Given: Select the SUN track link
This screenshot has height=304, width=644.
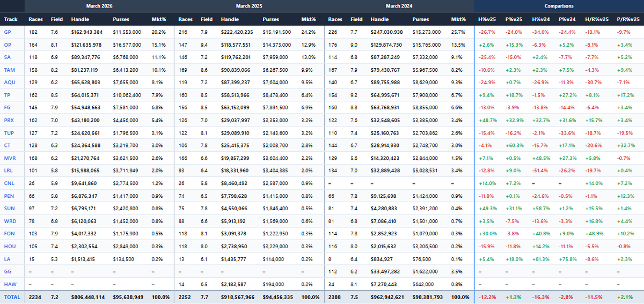Looking at the screenshot, I should [9, 207].
